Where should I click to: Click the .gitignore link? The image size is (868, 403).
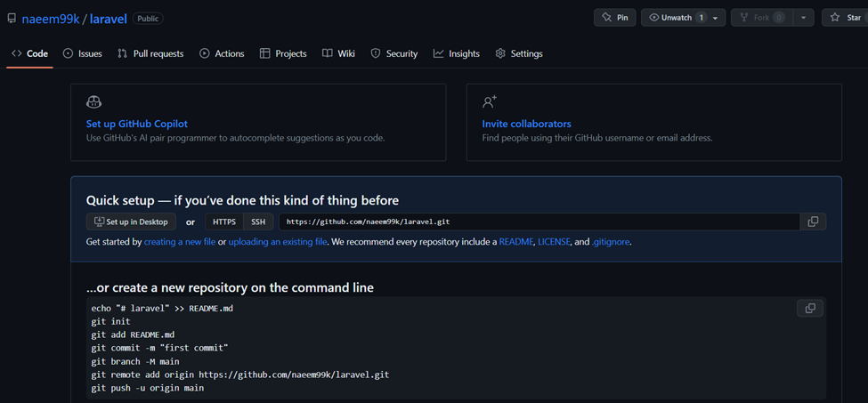(611, 242)
